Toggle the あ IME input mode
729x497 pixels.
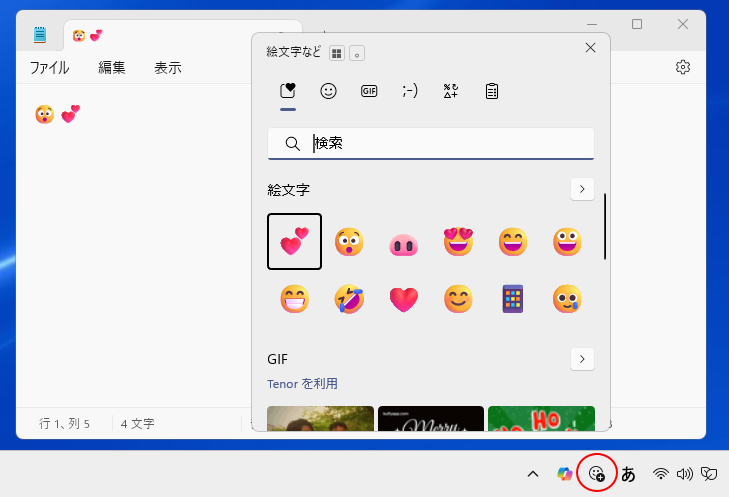628,474
